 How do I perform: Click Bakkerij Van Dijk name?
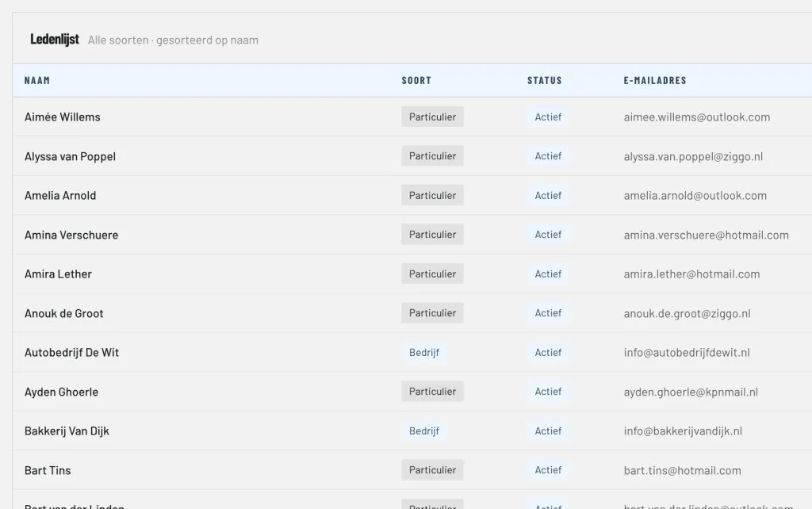tap(67, 431)
